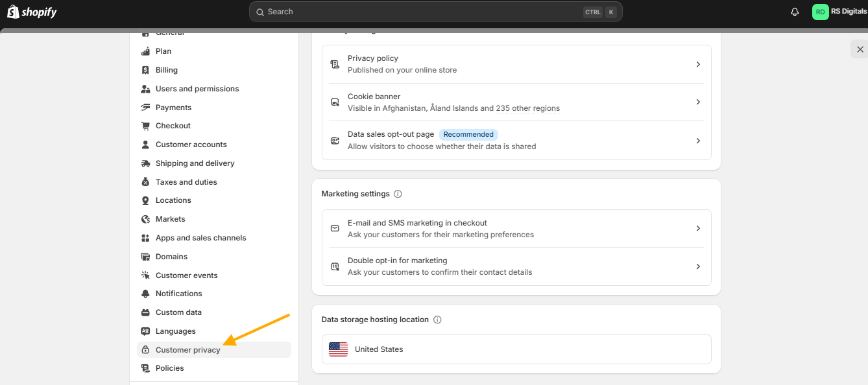Click the Markets globe icon

[145, 219]
